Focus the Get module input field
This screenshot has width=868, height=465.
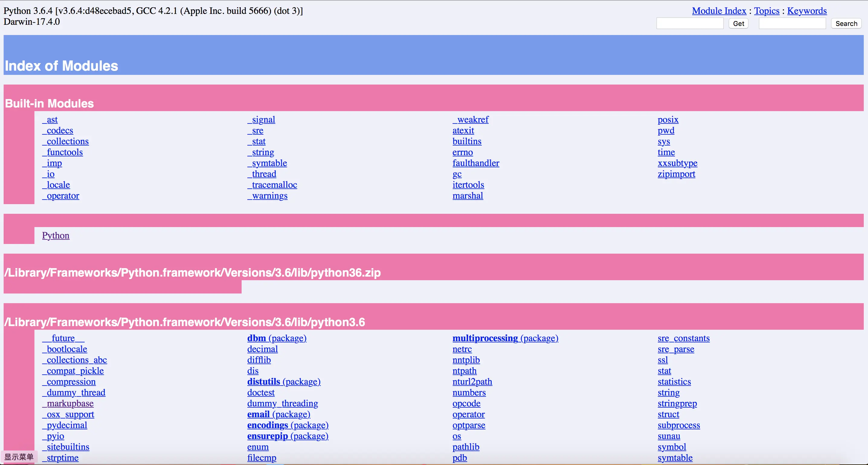coord(690,24)
